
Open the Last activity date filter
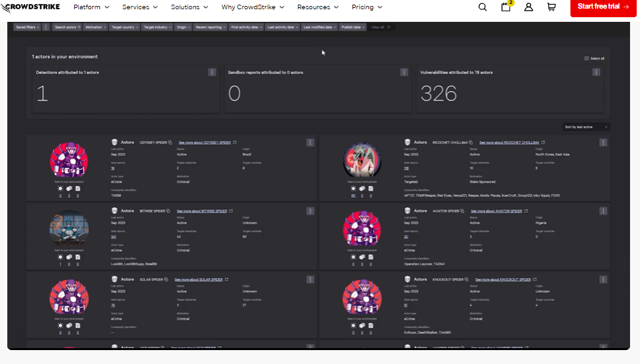[x=282, y=27]
